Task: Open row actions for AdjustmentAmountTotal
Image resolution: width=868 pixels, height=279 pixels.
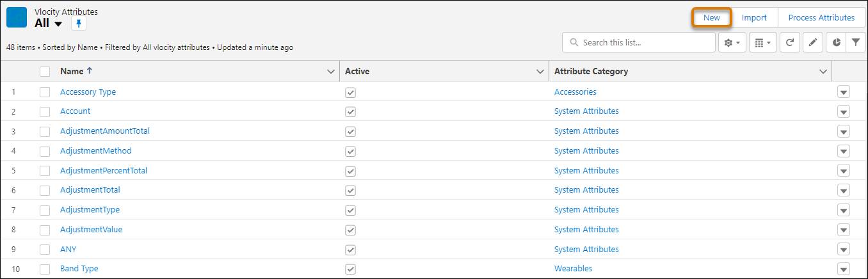Action: coord(844,131)
